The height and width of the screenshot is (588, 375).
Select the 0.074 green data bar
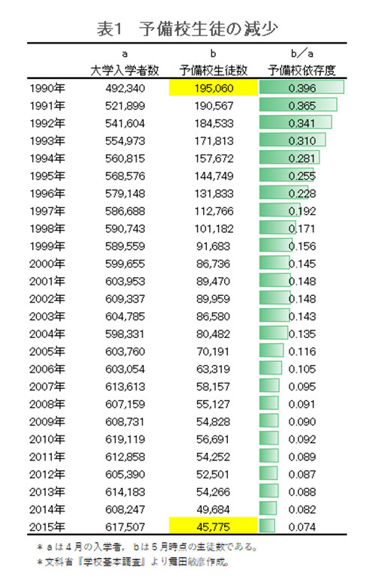[267, 526]
